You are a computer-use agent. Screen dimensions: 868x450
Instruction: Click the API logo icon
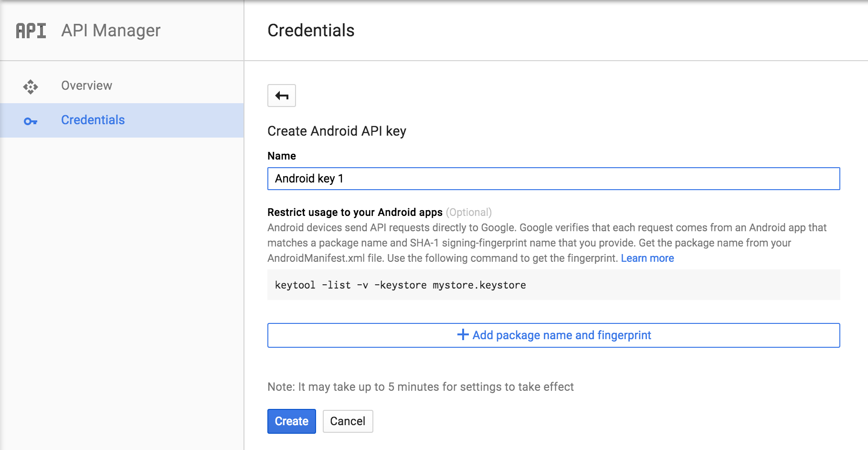pyautogui.click(x=31, y=31)
